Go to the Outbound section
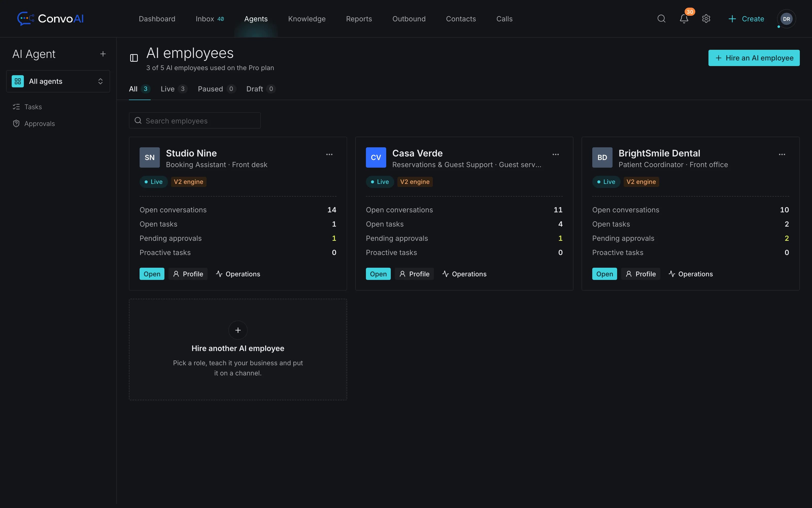Screen dimensions: 812x508 [x=409, y=19]
